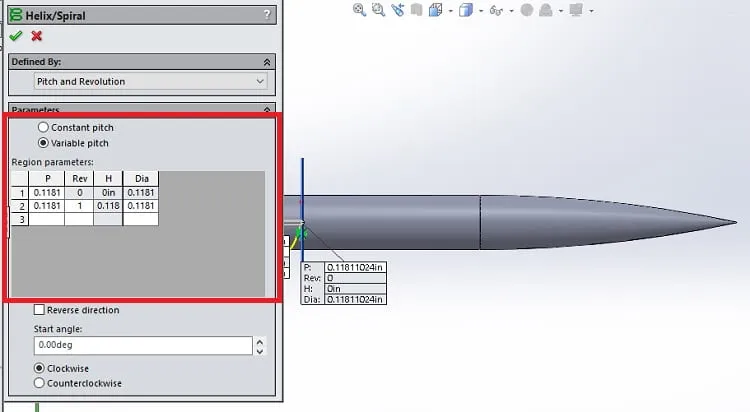Activate the Zoom to Area tool
Image resolution: width=750 pixels, height=412 pixels.
point(378,10)
